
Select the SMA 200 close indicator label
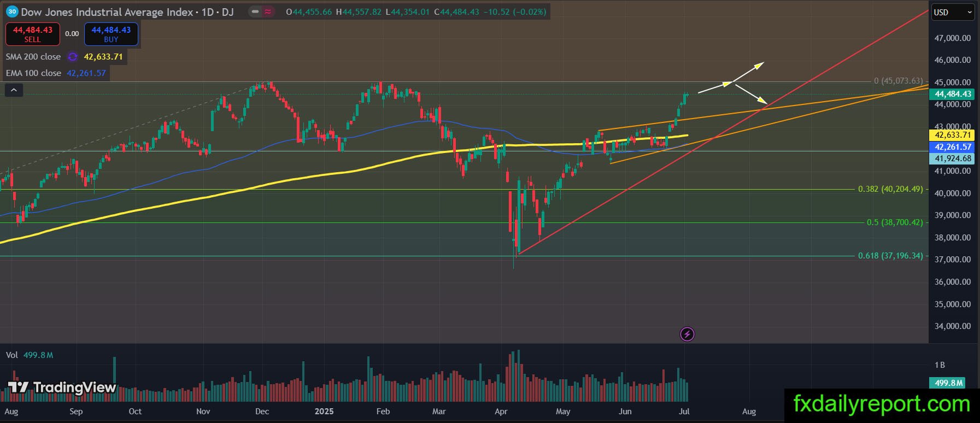[33, 57]
